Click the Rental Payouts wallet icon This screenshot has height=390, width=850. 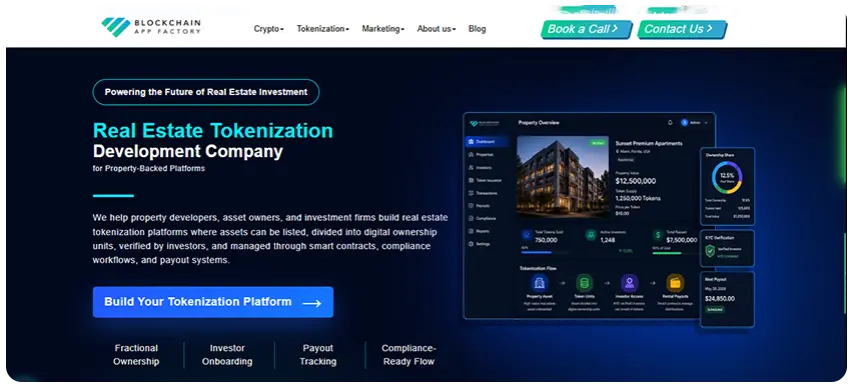tap(675, 283)
